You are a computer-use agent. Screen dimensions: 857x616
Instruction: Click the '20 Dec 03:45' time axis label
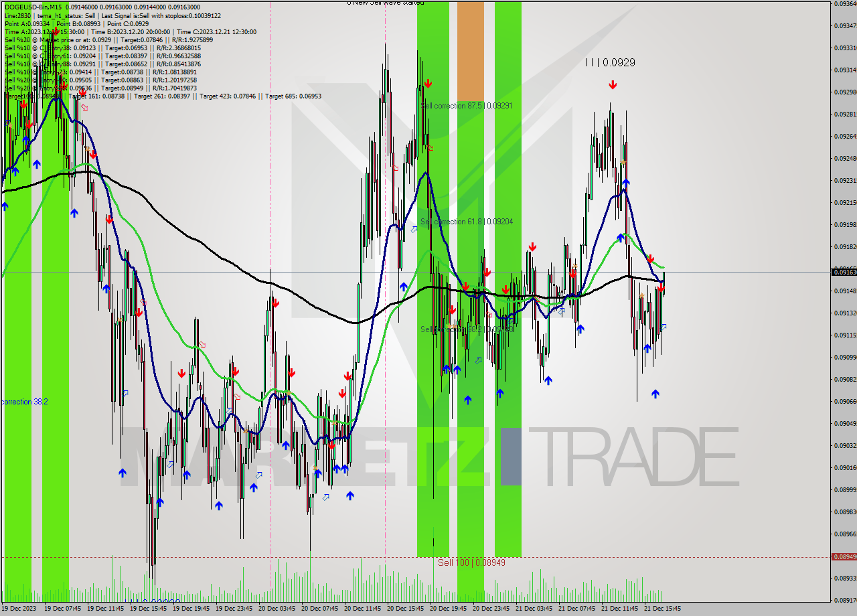[277, 609]
